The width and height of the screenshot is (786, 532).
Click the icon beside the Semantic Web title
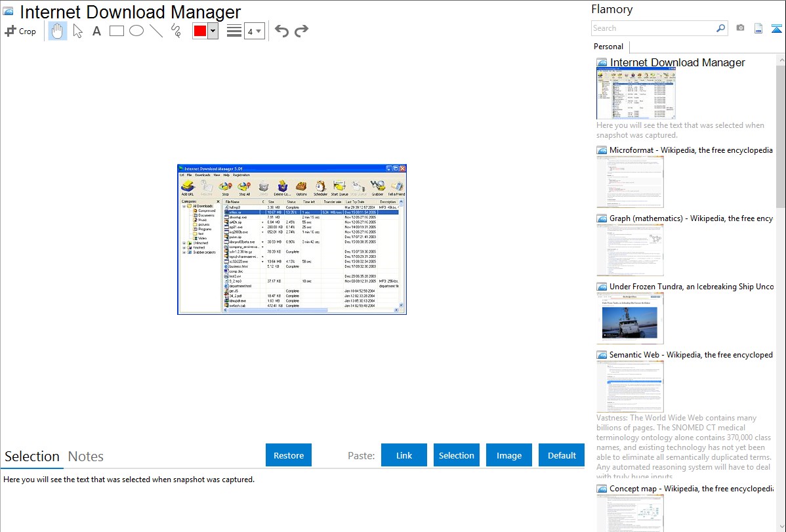pyautogui.click(x=602, y=355)
